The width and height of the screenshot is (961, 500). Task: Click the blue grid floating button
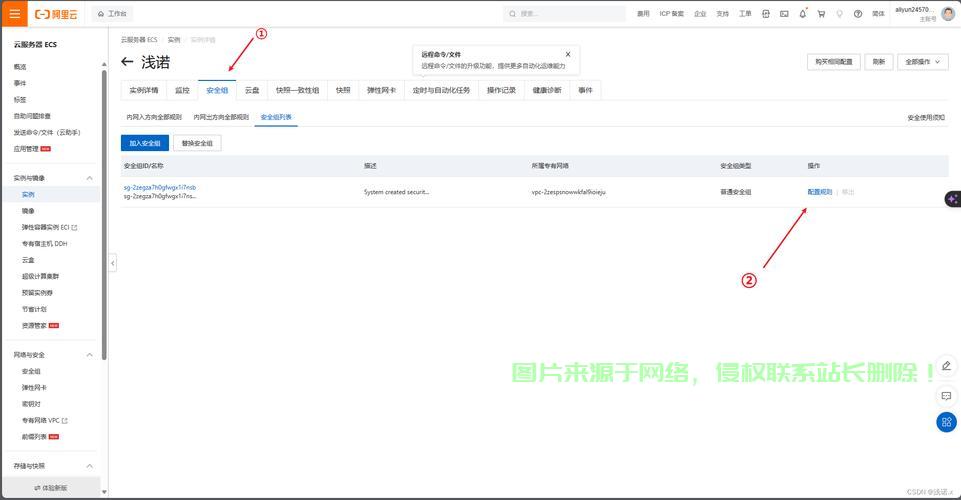(x=946, y=422)
